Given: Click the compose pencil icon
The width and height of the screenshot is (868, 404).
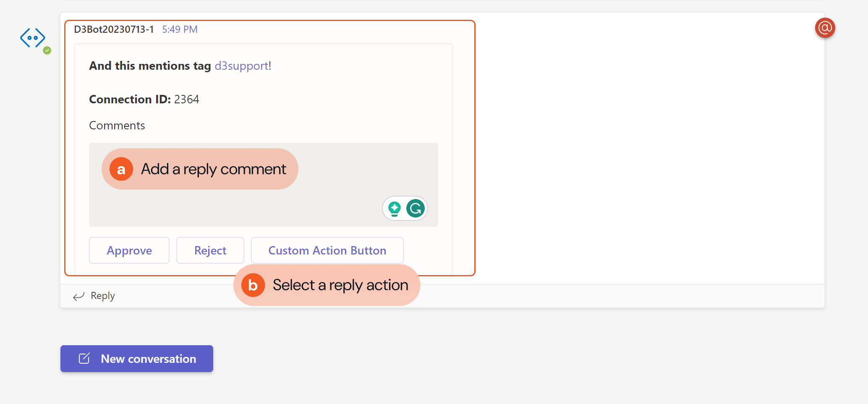Looking at the screenshot, I should 84,359.
